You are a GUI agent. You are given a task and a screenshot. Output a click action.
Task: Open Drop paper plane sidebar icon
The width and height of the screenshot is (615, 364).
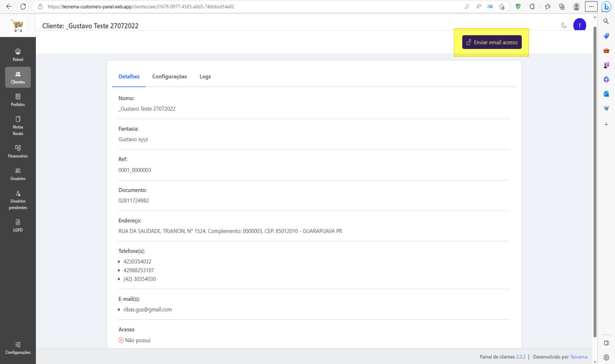pos(606,108)
